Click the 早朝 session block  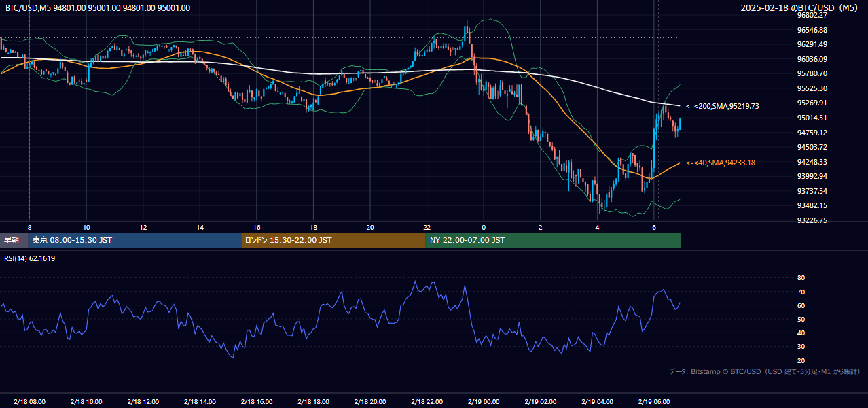14,240
